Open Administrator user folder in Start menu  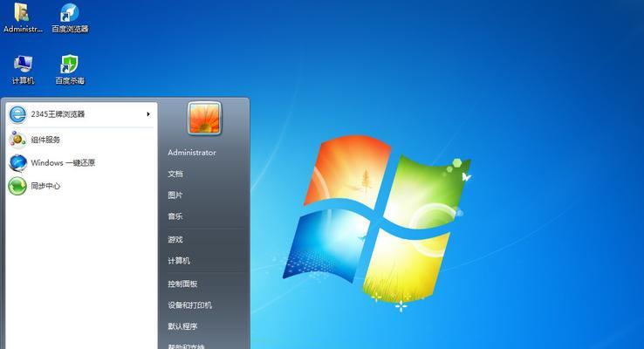(x=192, y=153)
